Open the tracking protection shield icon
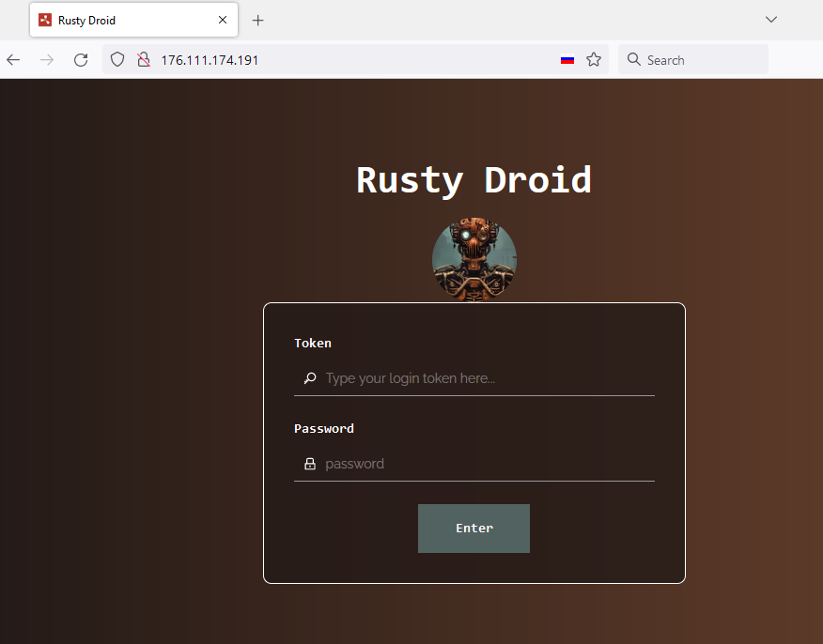 tap(117, 59)
